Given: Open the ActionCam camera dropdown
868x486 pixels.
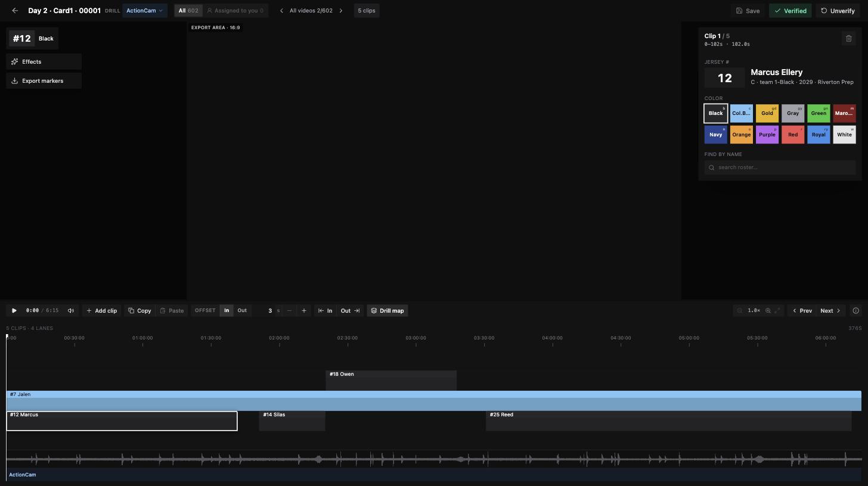Looking at the screenshot, I should point(145,11).
